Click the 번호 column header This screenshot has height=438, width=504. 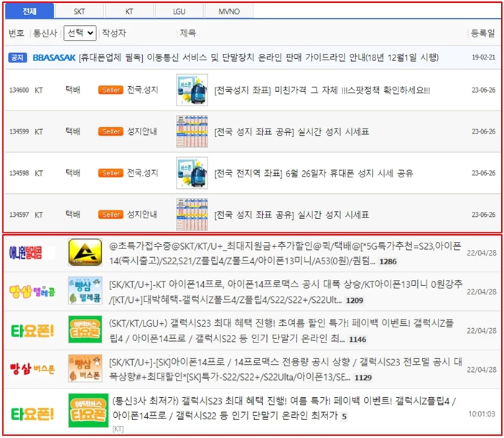[17, 33]
